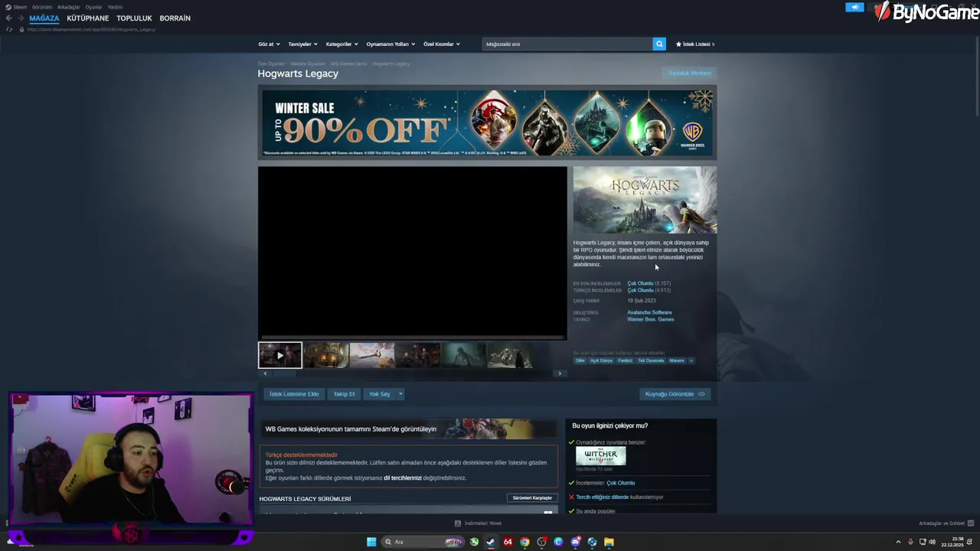This screenshot has width=980, height=551.
Task: Open the Oyunlar menu
Action: click(93, 7)
